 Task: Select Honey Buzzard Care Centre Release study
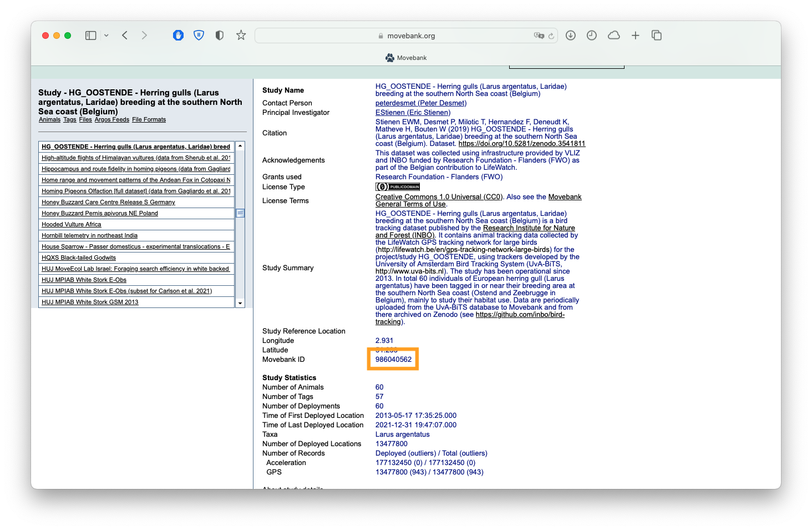click(x=136, y=202)
